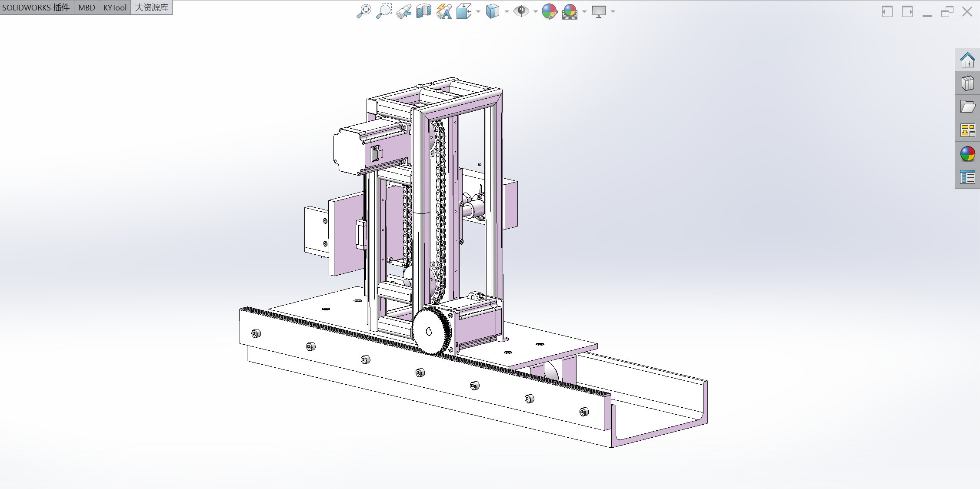Open the SOLIDWORKS 插件 tab
Screen dimensions: 980x489
(x=36, y=7)
